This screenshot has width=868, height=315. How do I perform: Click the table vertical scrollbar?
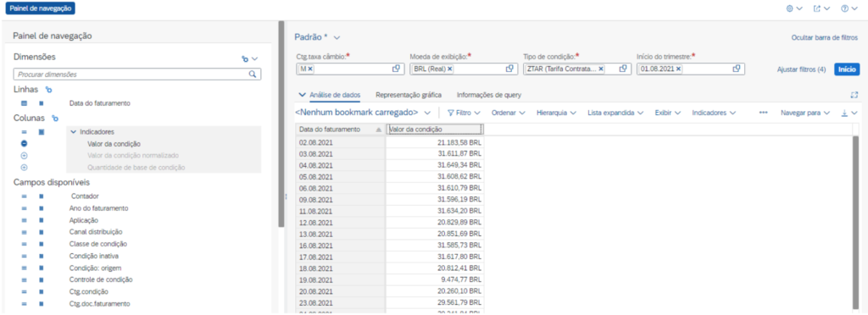tap(857, 221)
